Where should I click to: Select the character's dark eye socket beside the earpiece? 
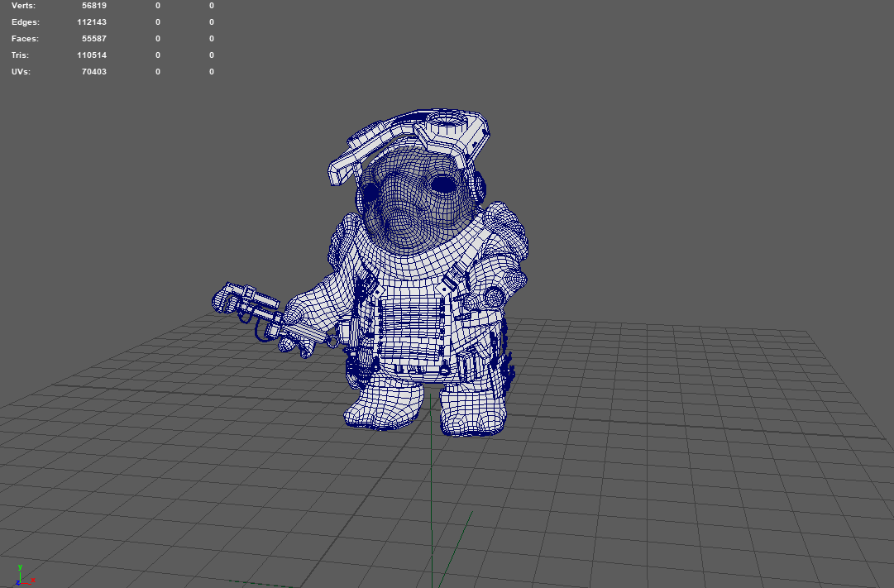[x=442, y=184]
